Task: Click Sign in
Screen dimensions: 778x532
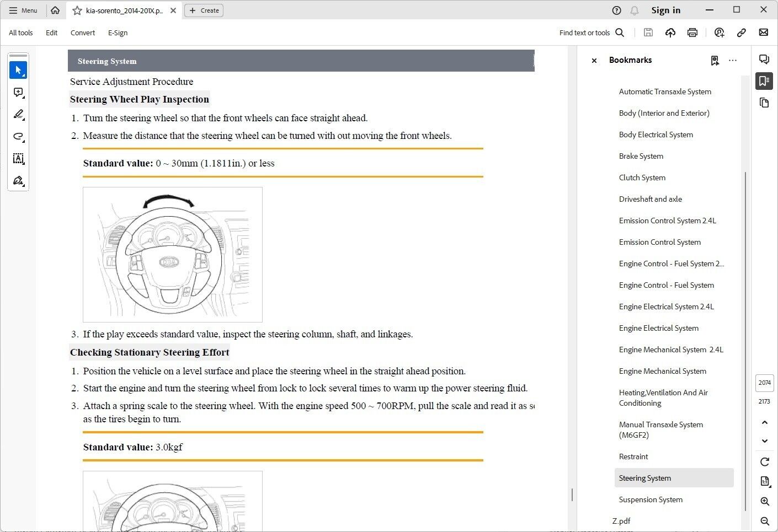Action: (666, 10)
